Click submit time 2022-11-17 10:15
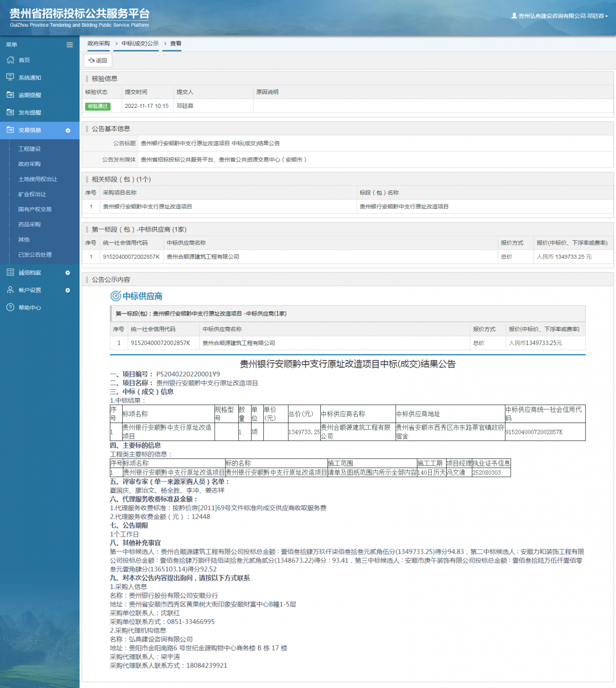The image size is (616, 688). tap(147, 106)
